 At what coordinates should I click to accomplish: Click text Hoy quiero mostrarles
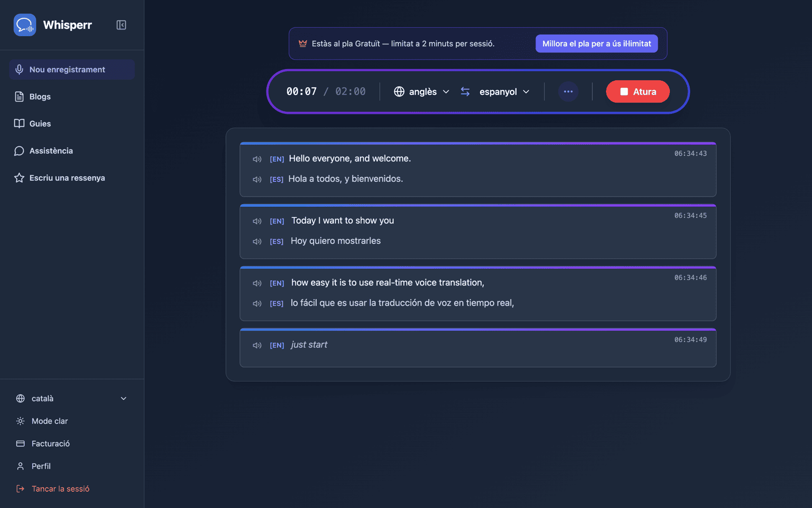pos(335,241)
